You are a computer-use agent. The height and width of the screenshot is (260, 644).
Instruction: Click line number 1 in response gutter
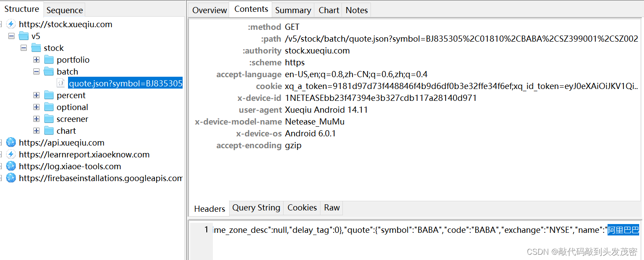[x=206, y=229]
